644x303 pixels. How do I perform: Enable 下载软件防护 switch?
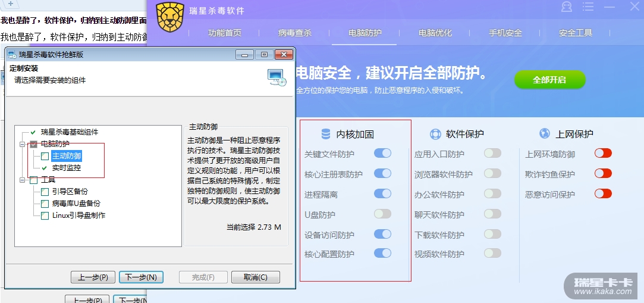click(x=492, y=233)
